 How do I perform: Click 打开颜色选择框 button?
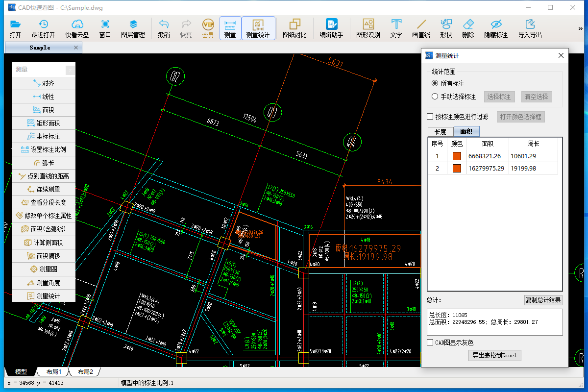pyautogui.click(x=521, y=117)
